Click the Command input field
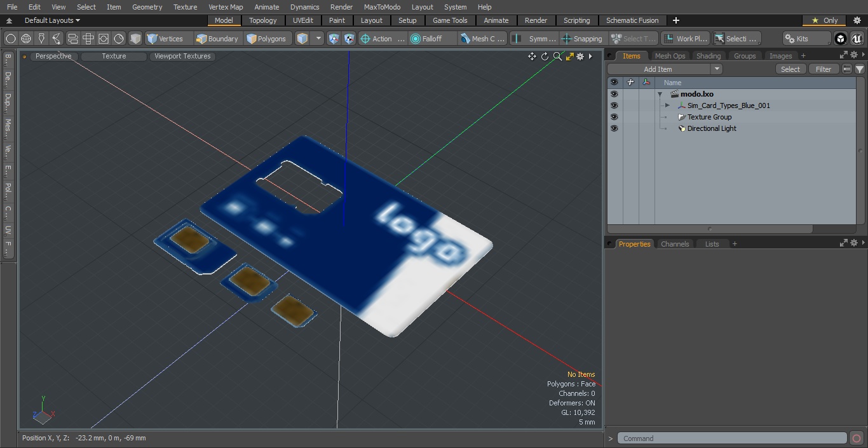 (732, 438)
